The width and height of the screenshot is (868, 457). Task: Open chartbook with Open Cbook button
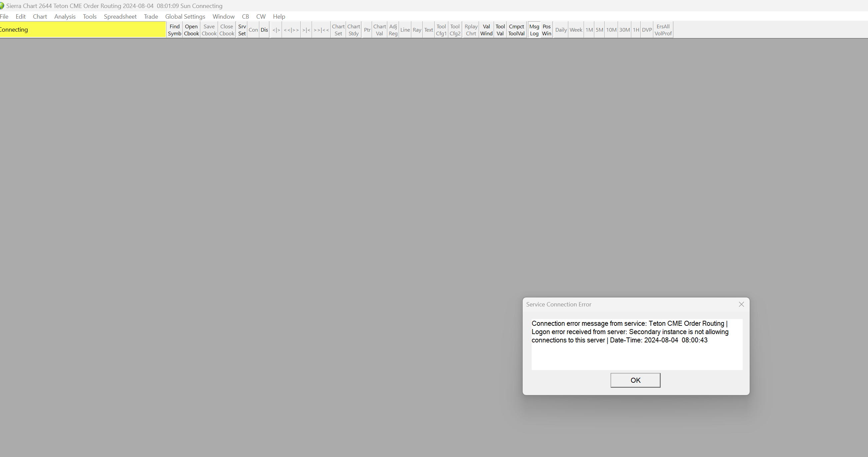[x=191, y=30]
